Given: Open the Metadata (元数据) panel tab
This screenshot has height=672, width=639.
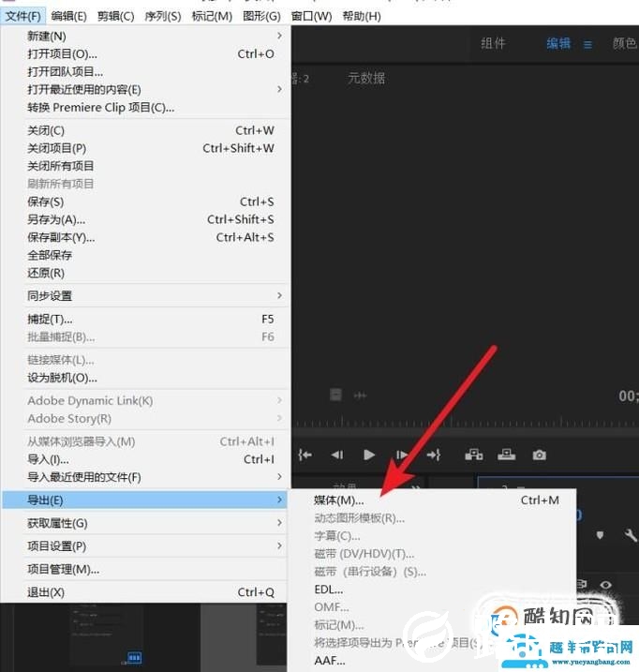Looking at the screenshot, I should click(366, 78).
